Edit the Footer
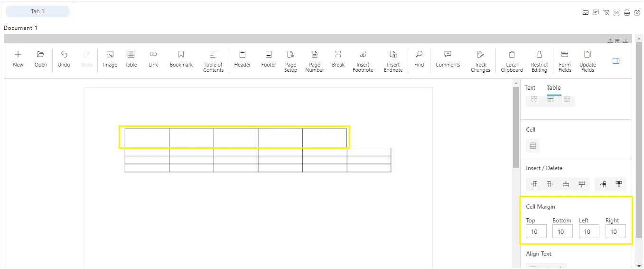 [269, 59]
